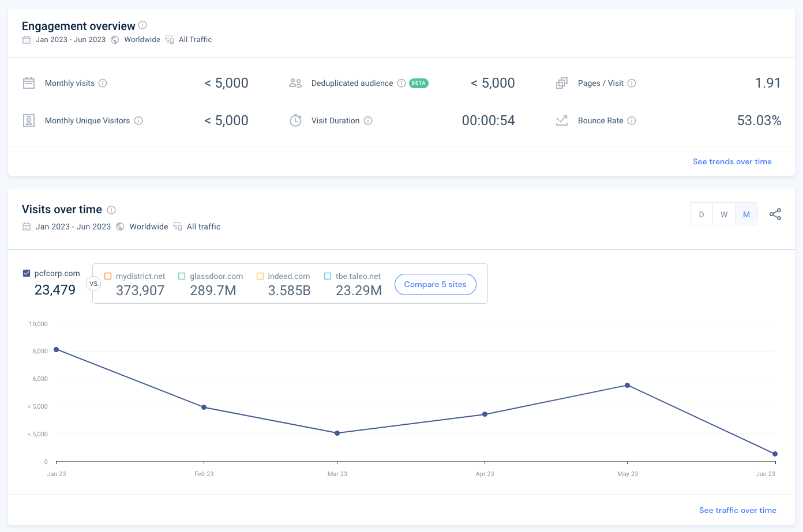The height and width of the screenshot is (532, 803).
Task: Select the monthly M granularity tab
Action: point(746,214)
